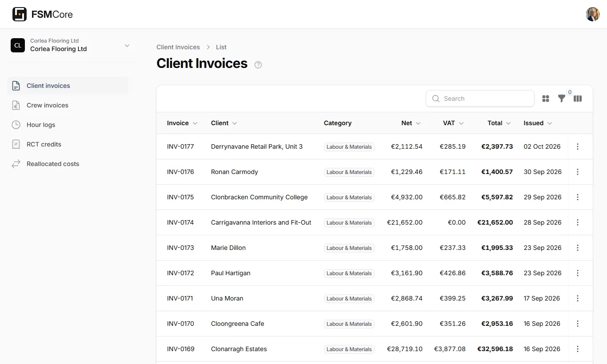
Task: Open row actions for INV-0176
Action: coord(578,172)
